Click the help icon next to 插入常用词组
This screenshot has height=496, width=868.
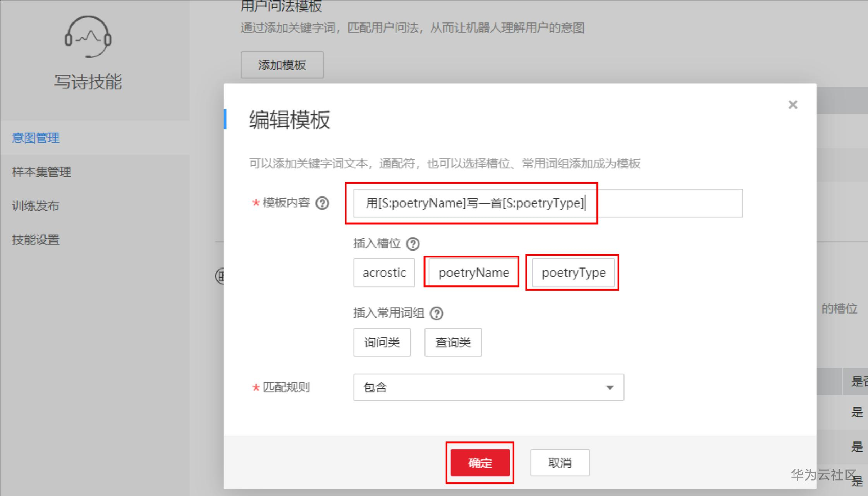point(437,313)
